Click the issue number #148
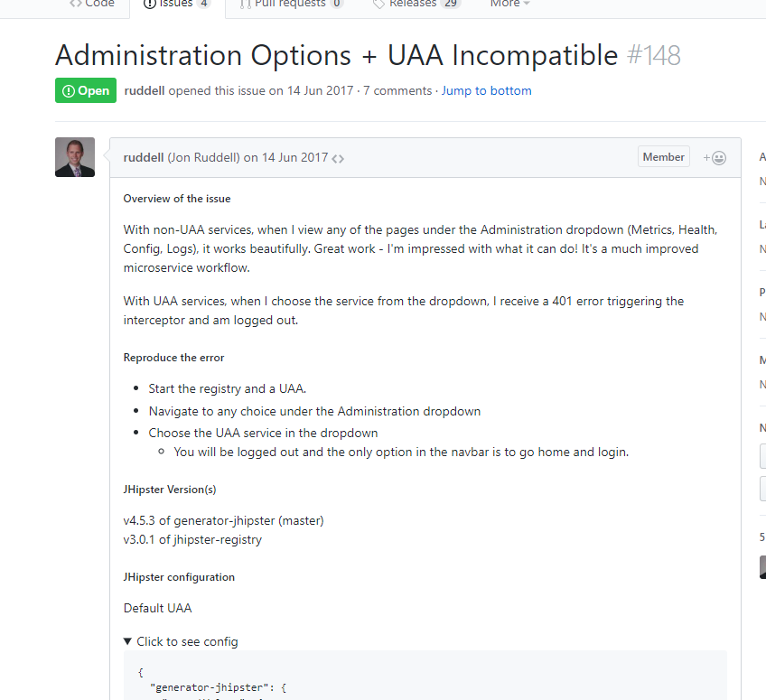The width and height of the screenshot is (766, 700). tap(654, 55)
